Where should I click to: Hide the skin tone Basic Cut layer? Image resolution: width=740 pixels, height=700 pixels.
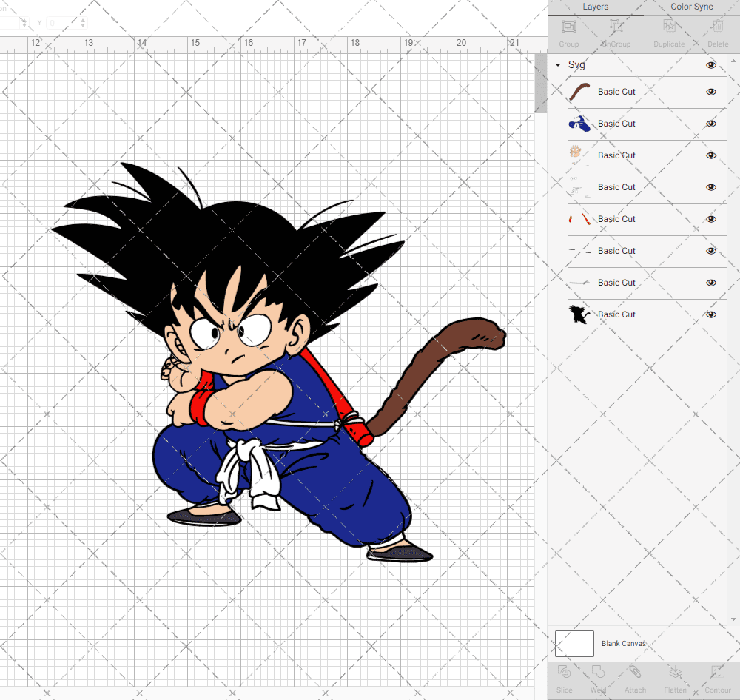tap(711, 155)
